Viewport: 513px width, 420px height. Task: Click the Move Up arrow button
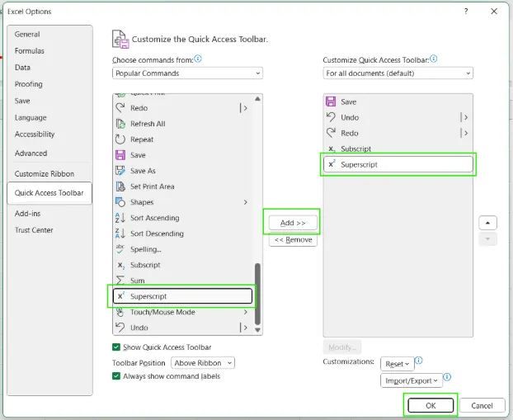tap(488, 224)
